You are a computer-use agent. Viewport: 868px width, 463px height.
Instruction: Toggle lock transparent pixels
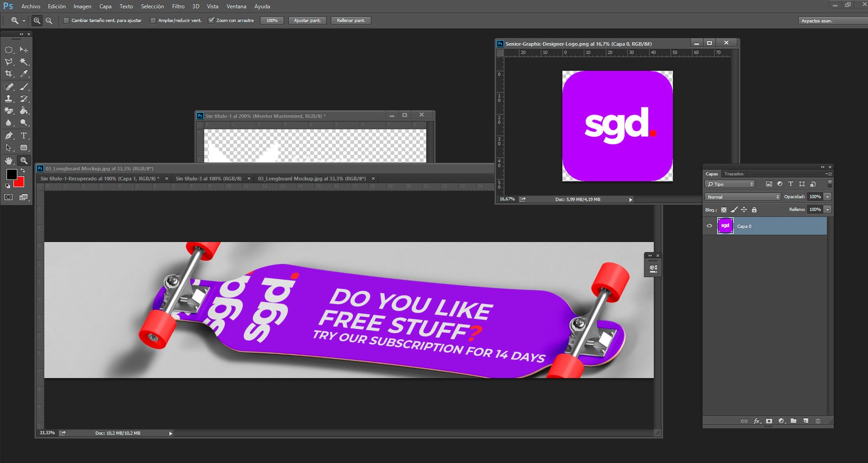(x=724, y=210)
